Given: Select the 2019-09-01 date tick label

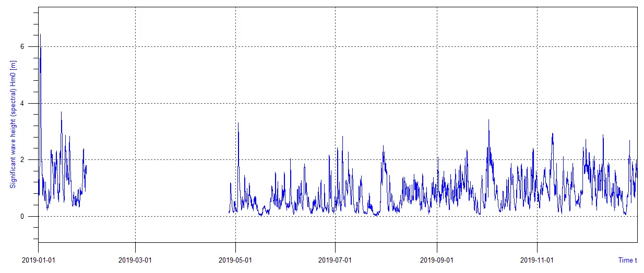Looking at the screenshot, I should (436, 260).
